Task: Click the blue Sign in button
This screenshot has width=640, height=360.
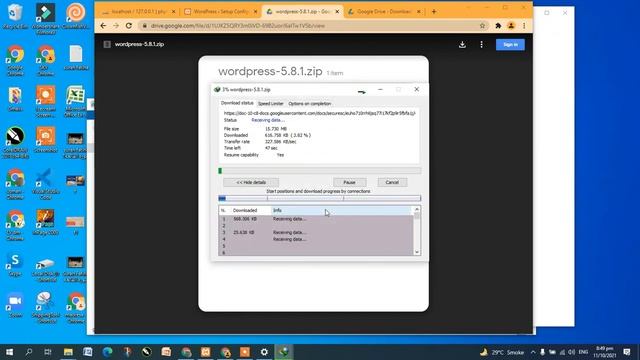Action: [x=510, y=44]
